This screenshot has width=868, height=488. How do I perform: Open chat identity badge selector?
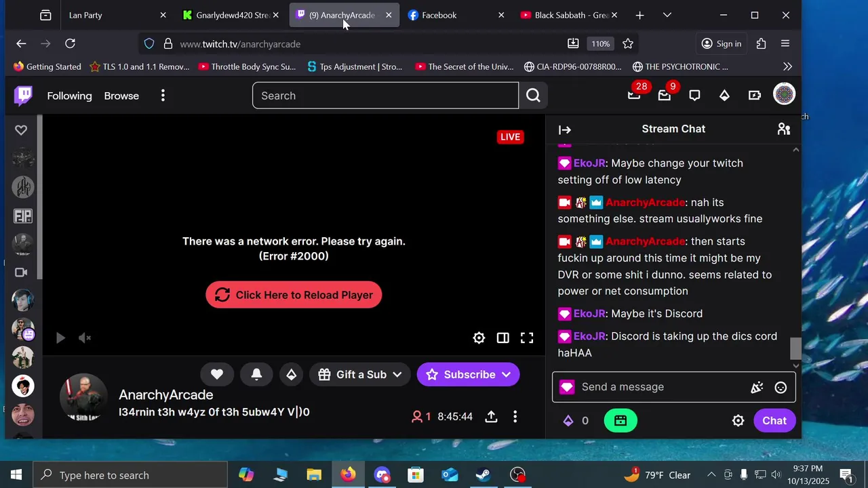click(x=567, y=387)
